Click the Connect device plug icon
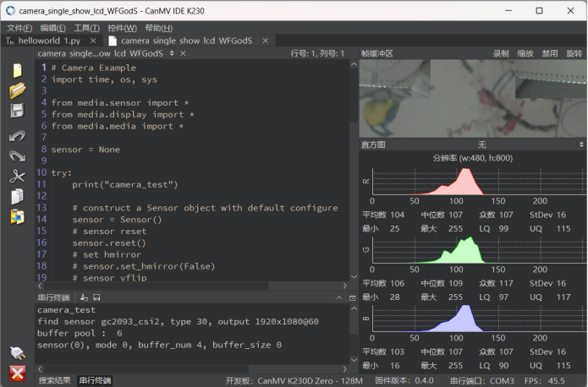Screen dimensions: 588x387 (17, 352)
